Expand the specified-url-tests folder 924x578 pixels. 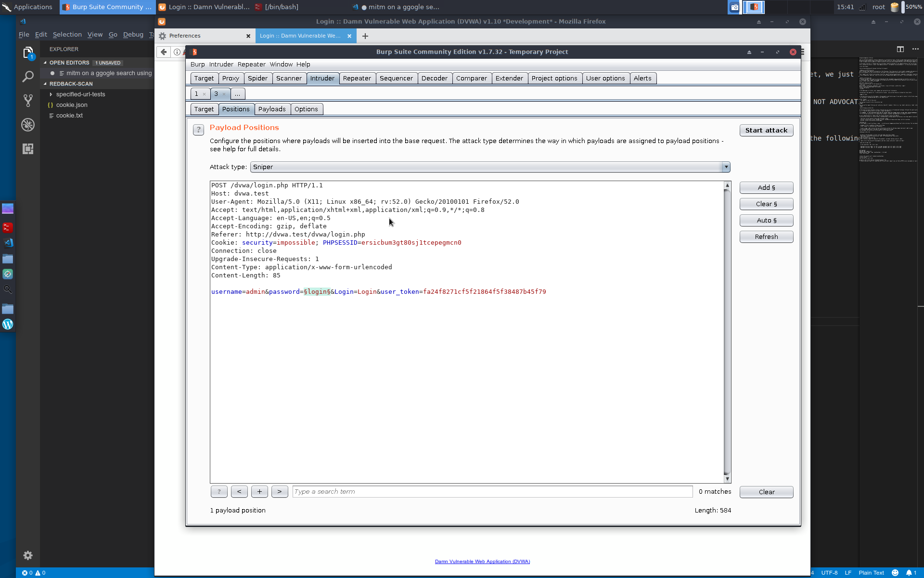pyautogui.click(x=51, y=94)
